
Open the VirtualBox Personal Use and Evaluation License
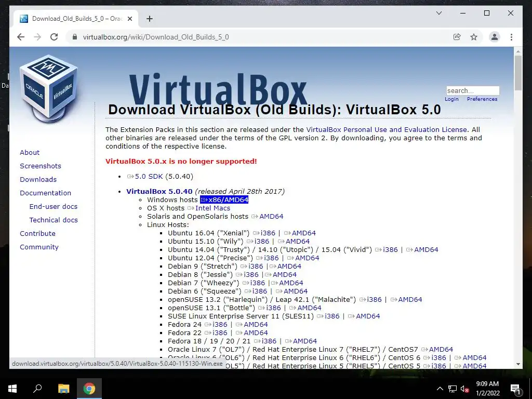387,129
